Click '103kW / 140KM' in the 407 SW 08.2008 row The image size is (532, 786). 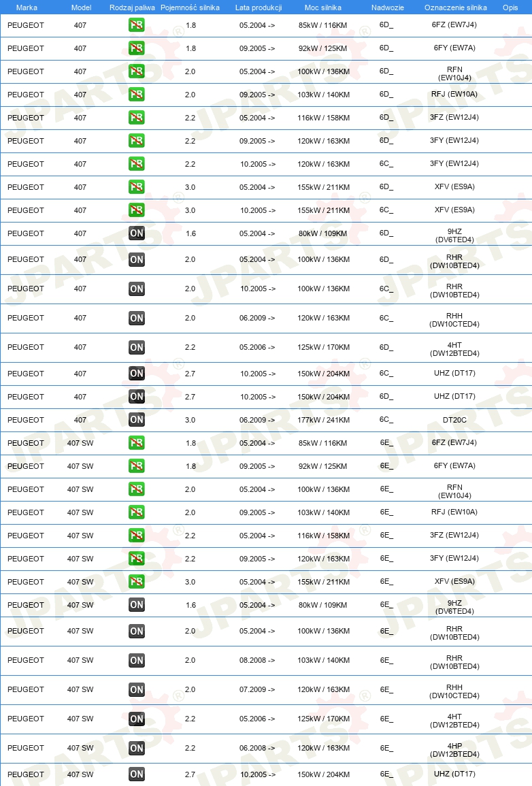coord(324,660)
